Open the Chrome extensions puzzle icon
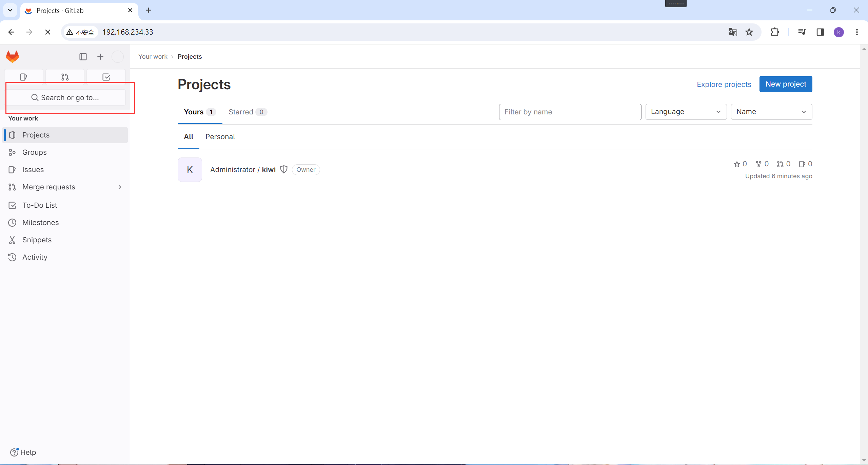The width and height of the screenshot is (868, 465). pyautogui.click(x=775, y=32)
